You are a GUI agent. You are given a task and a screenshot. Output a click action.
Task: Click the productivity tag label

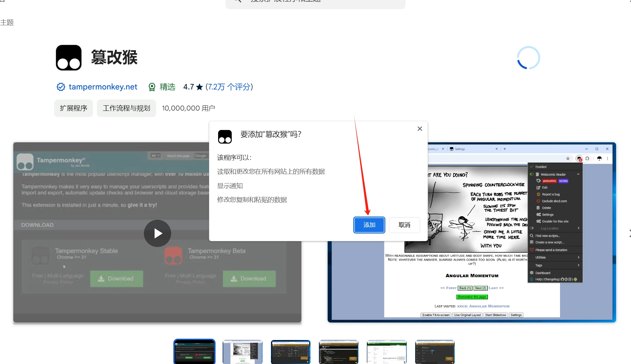[x=549, y=181]
